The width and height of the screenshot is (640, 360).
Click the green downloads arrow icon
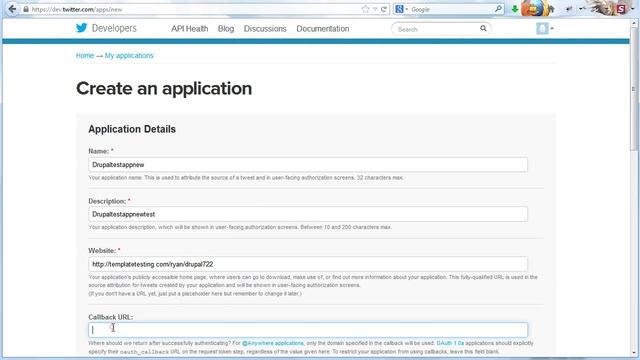(x=515, y=9)
